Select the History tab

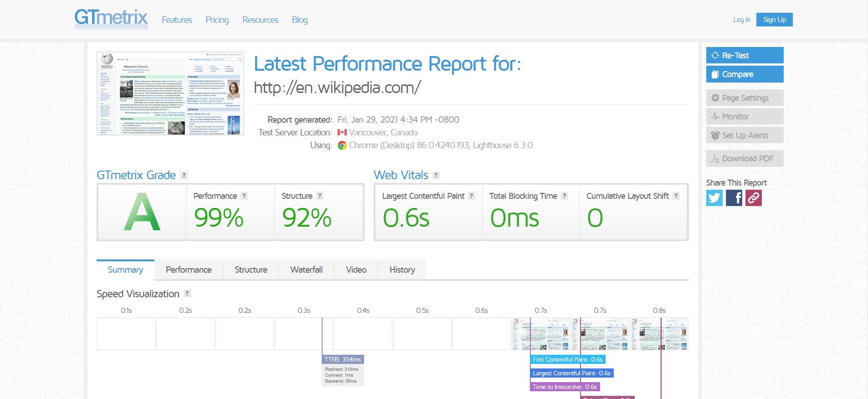(402, 269)
